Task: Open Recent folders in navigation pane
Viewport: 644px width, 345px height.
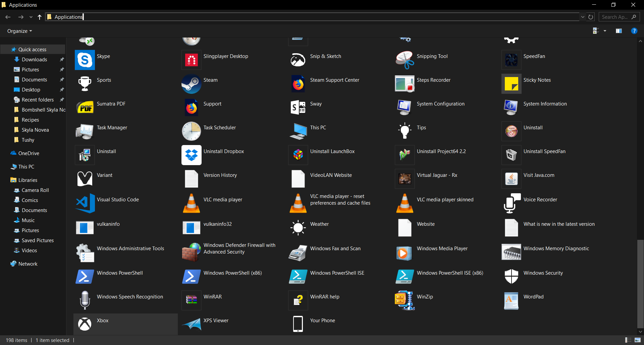Action: [x=38, y=99]
